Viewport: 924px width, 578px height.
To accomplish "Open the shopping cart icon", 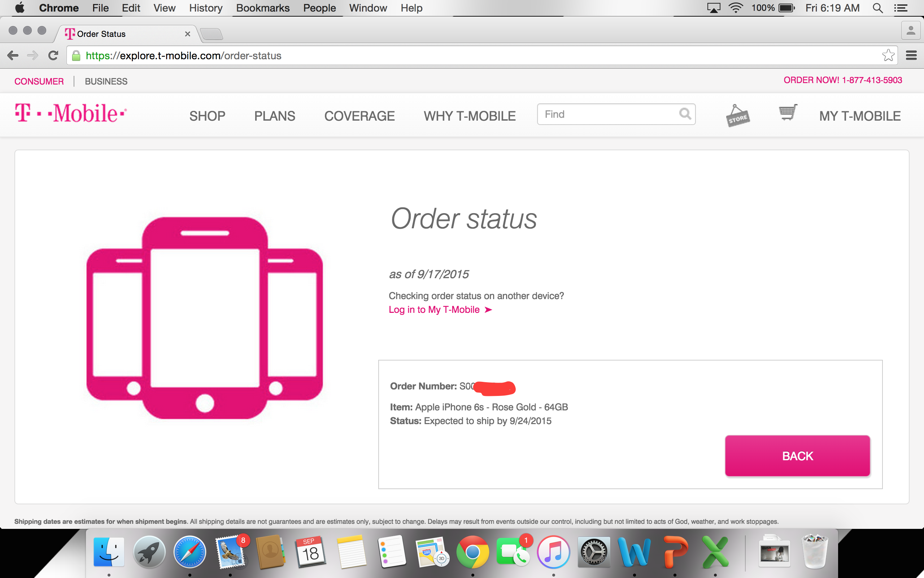I will (788, 112).
